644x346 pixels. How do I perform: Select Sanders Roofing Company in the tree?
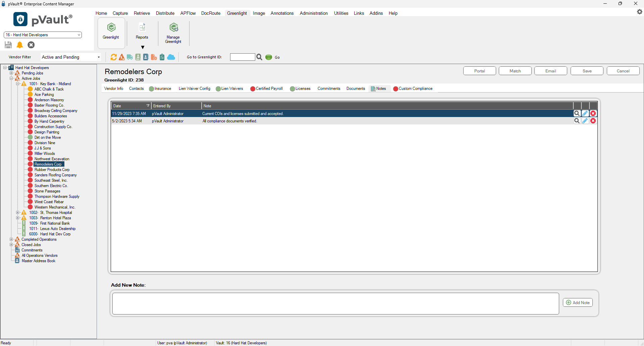55,175
